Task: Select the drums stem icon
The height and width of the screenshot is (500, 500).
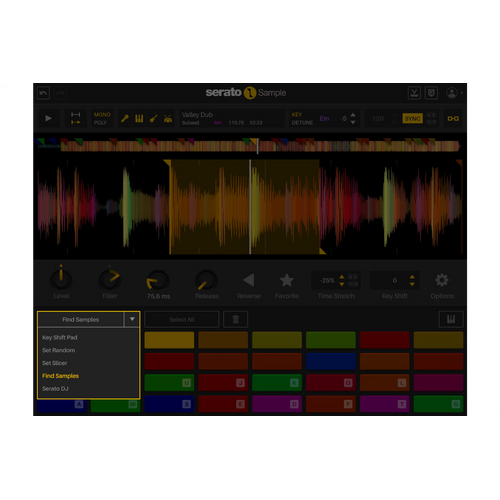Action: pyautogui.click(x=168, y=118)
